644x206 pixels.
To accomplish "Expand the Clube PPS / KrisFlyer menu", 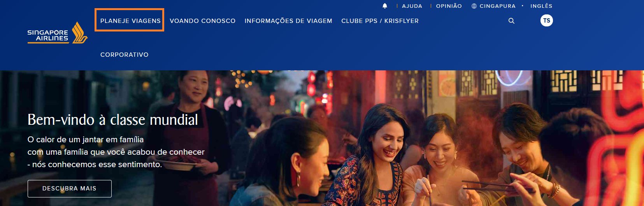I will coord(380,21).
